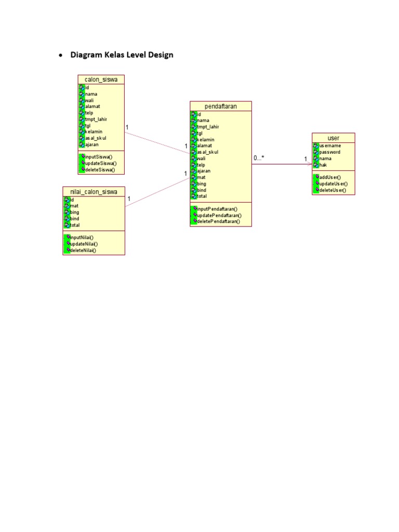
Task: Select the updateNilai() operation
Action: click(84, 244)
